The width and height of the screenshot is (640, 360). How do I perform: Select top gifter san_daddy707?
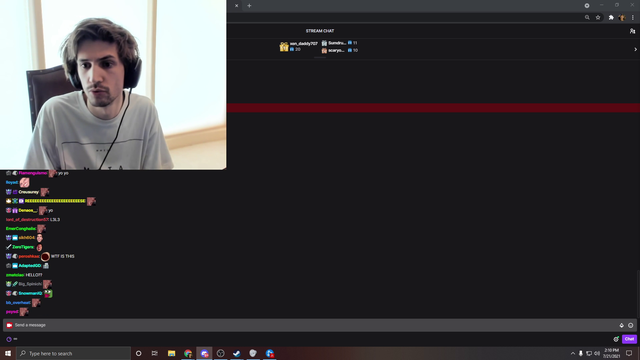tap(298, 46)
